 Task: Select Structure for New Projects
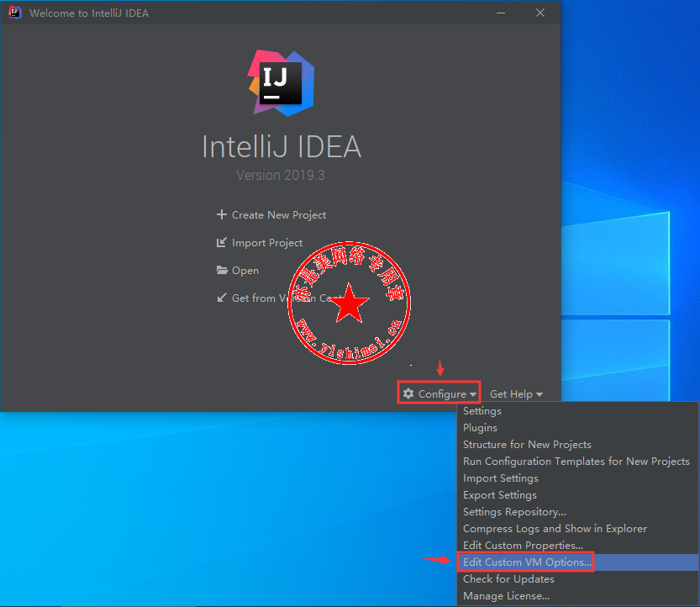pyautogui.click(x=578, y=445)
